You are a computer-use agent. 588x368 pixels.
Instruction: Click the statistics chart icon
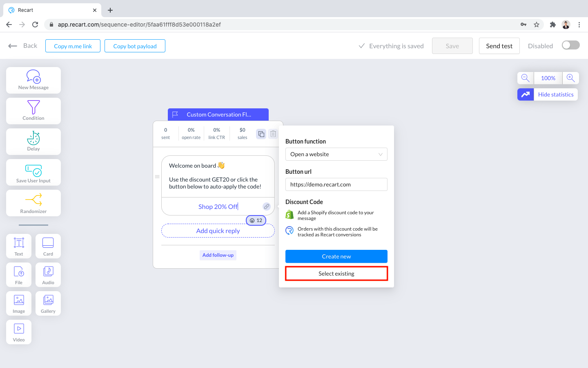[526, 94]
